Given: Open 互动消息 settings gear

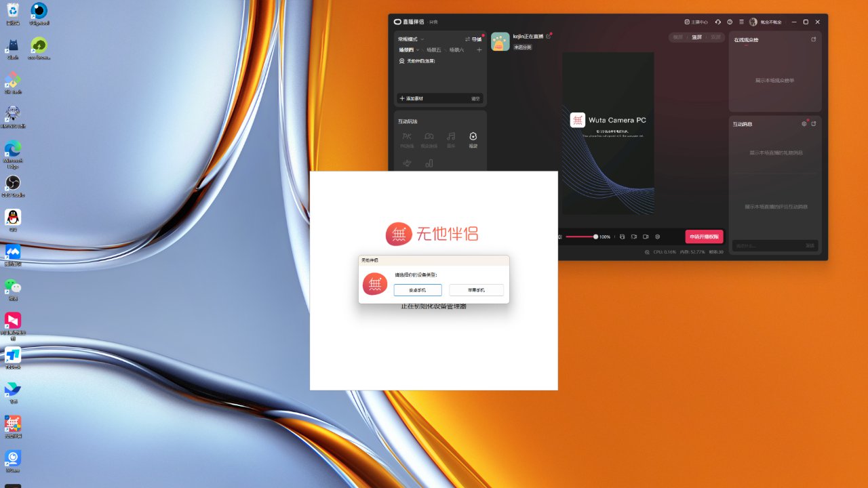Looking at the screenshot, I should [x=804, y=124].
